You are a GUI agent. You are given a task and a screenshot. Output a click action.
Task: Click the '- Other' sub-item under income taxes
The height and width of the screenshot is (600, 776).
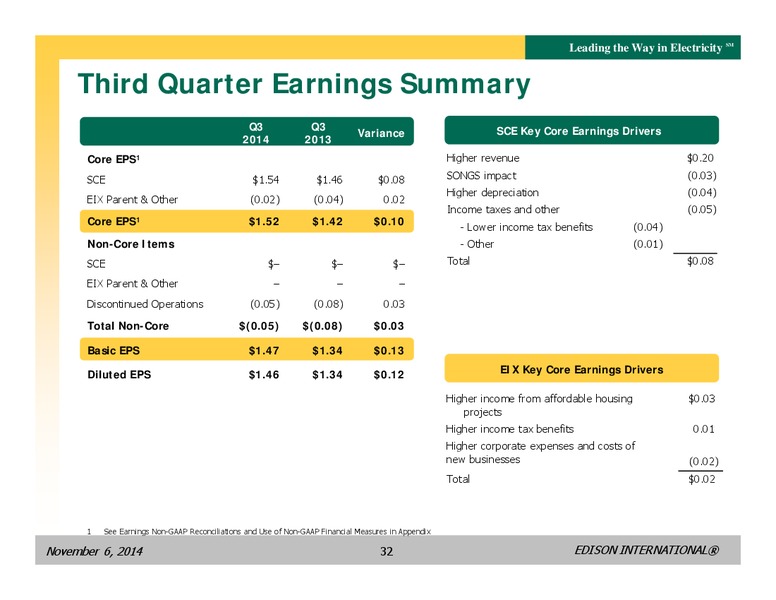[477, 244]
